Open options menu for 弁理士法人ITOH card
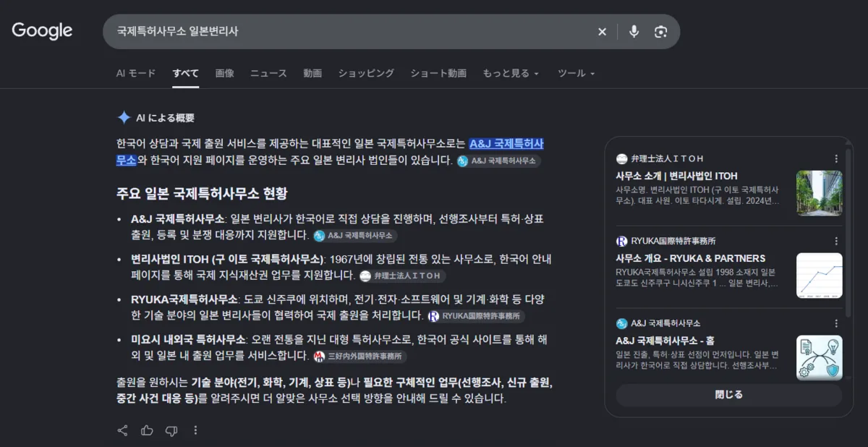Image resolution: width=868 pixels, height=447 pixels. click(836, 158)
